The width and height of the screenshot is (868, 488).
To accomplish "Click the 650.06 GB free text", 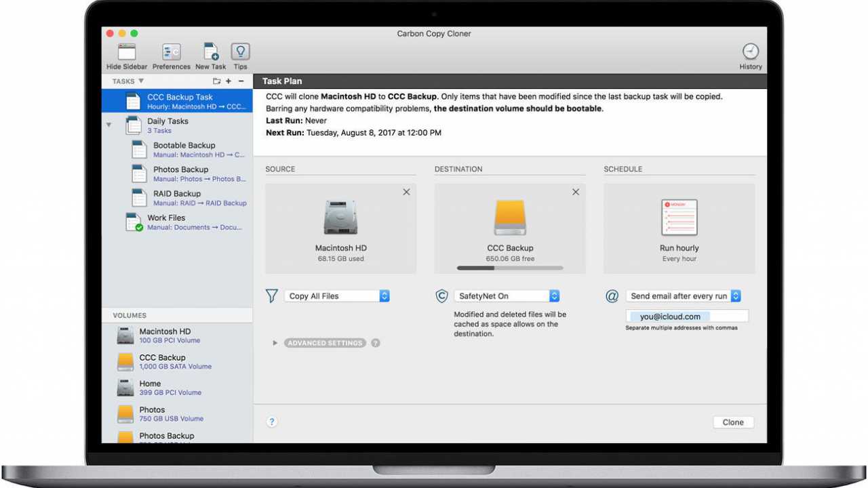I will pos(510,259).
